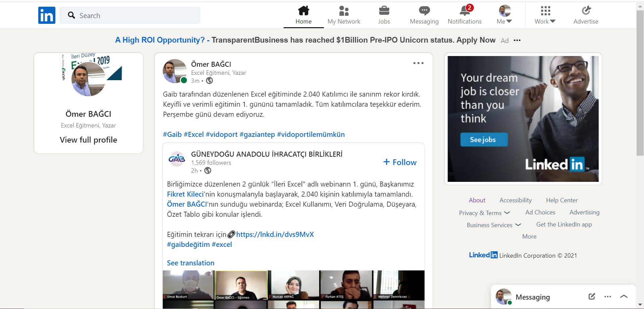Click the search magnifier icon
Viewport: 644px width, 309px height.
[71, 15]
